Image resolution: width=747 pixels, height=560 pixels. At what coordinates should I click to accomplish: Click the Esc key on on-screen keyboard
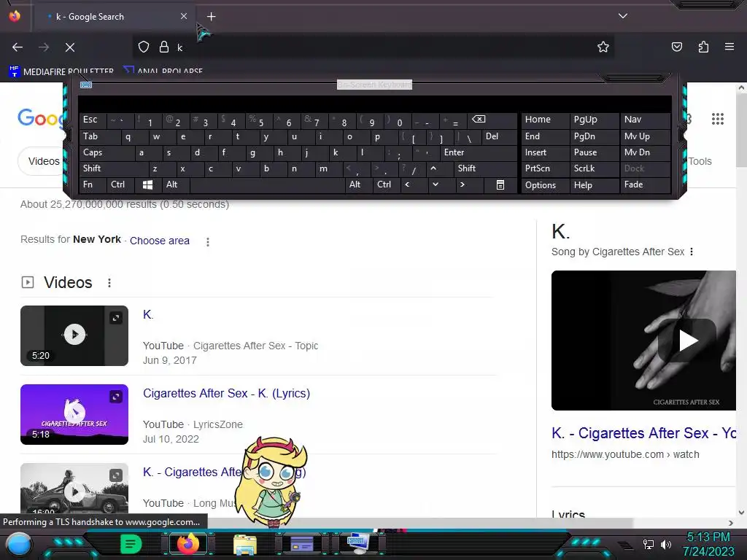click(92, 120)
